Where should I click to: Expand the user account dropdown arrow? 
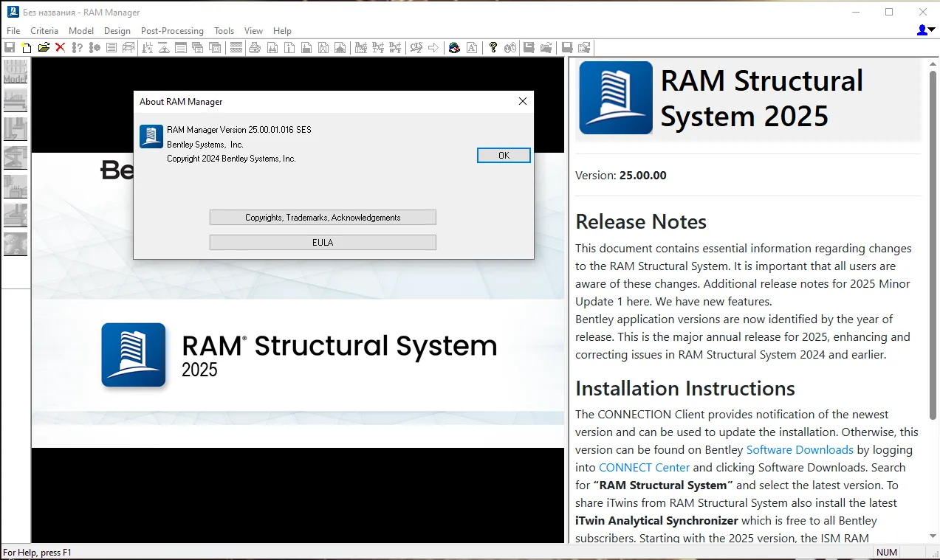(x=932, y=30)
